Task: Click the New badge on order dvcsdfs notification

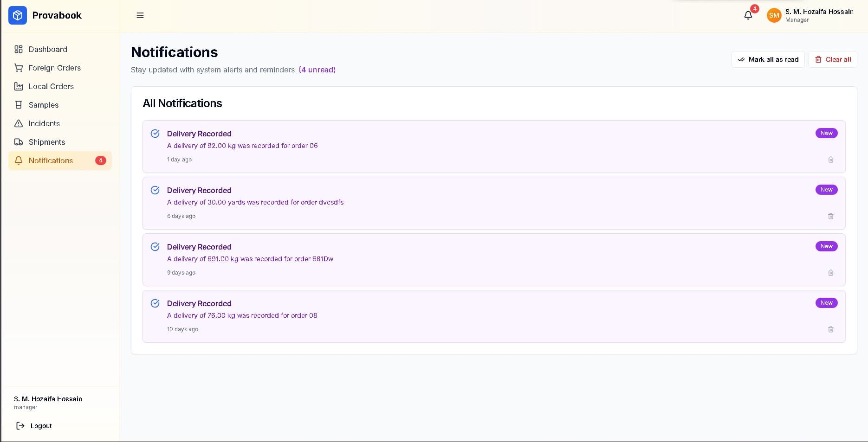Action: pos(826,190)
